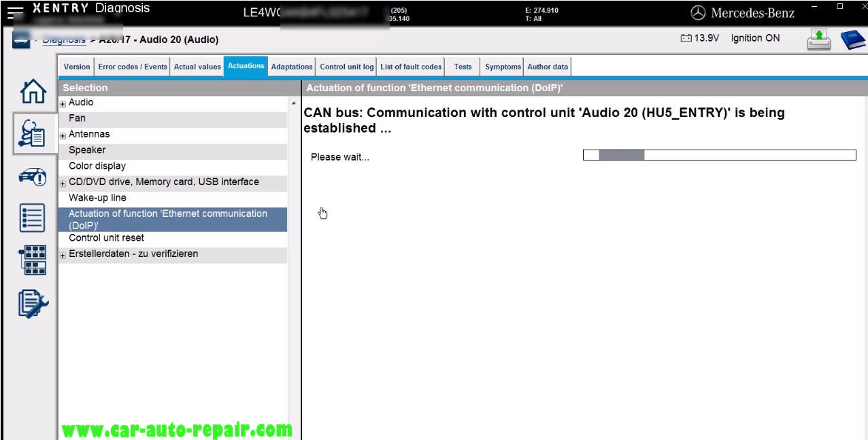Select the Audio tree item label
Image resolution: width=868 pixels, height=440 pixels.
[81, 103]
